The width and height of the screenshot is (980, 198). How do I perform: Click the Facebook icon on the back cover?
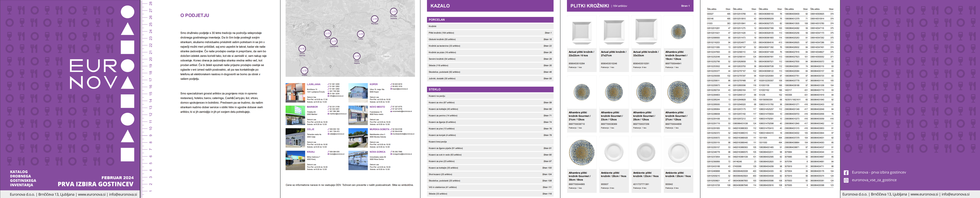coord(846,172)
